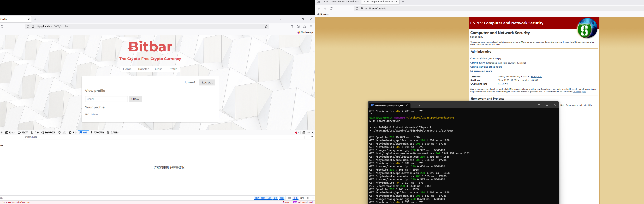
Task: Switch to the 控制台 console devtools tab
Action: pyautogui.click(x=10, y=133)
